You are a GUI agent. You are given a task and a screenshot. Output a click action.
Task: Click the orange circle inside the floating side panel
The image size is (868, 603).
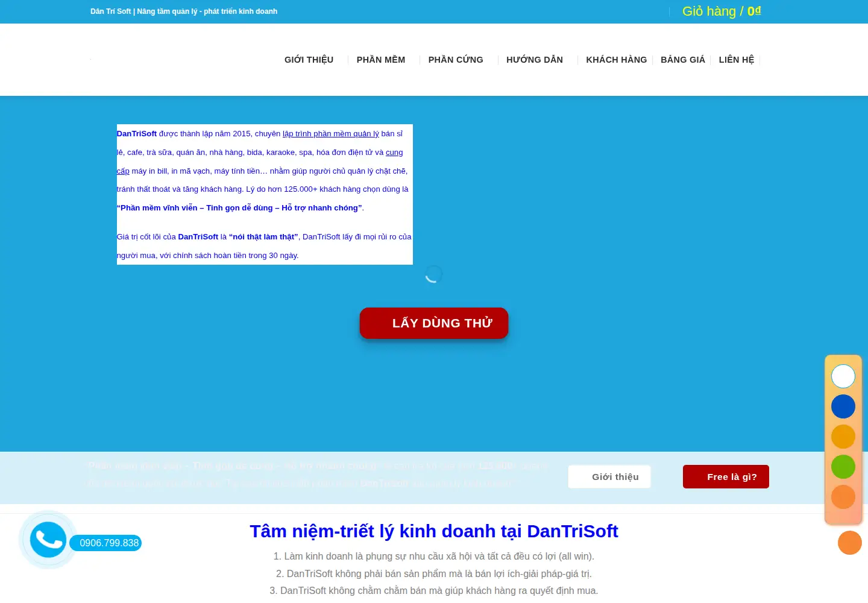pos(843,497)
